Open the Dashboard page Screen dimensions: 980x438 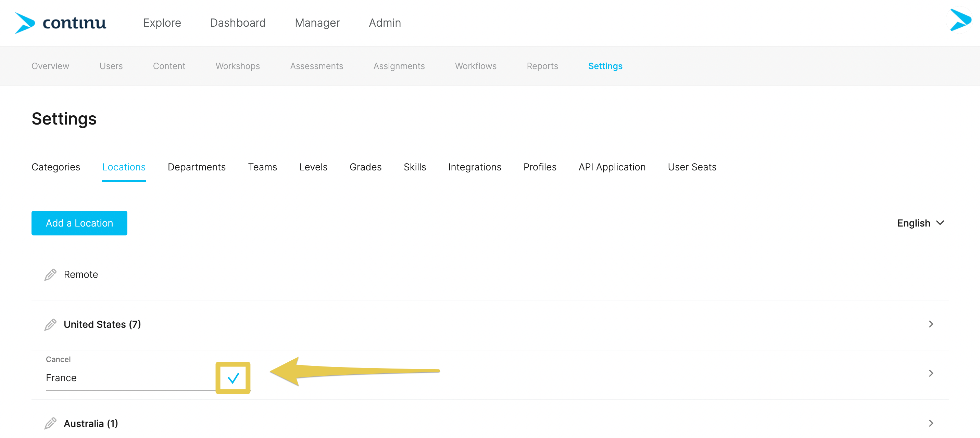pos(238,23)
